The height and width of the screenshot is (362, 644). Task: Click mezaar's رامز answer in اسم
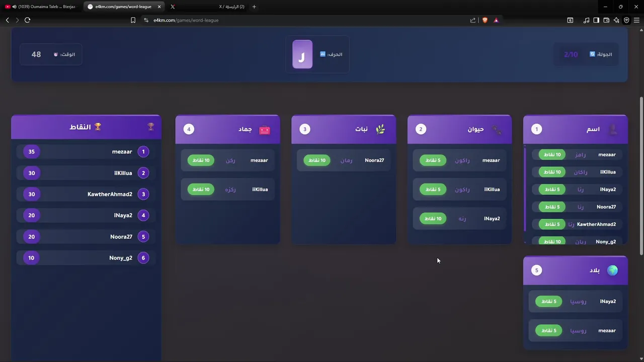581,155
